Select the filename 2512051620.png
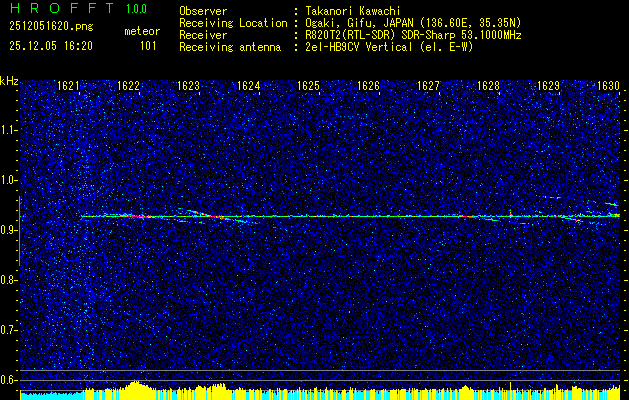The height and width of the screenshot is (400, 629). pos(51,27)
